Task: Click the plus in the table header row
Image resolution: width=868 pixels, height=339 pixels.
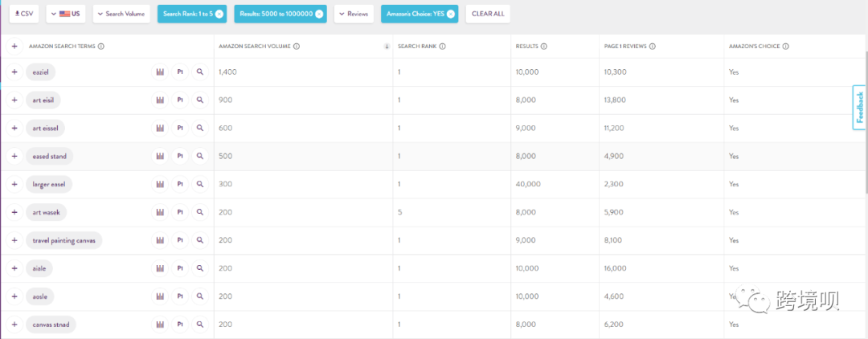Action: [14, 47]
